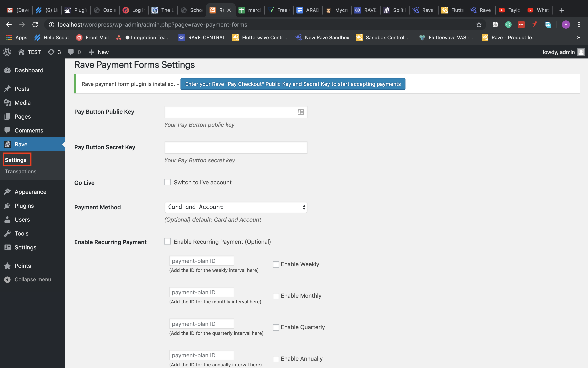Viewport: 588px width, 368px height.
Task: Click the Pay Button Public Key input
Action: [x=236, y=112]
